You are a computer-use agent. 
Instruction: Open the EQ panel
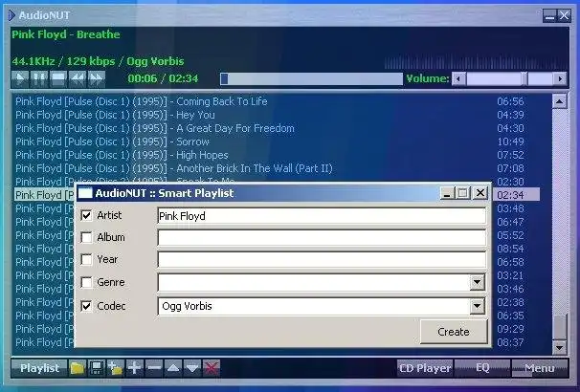pos(482,368)
